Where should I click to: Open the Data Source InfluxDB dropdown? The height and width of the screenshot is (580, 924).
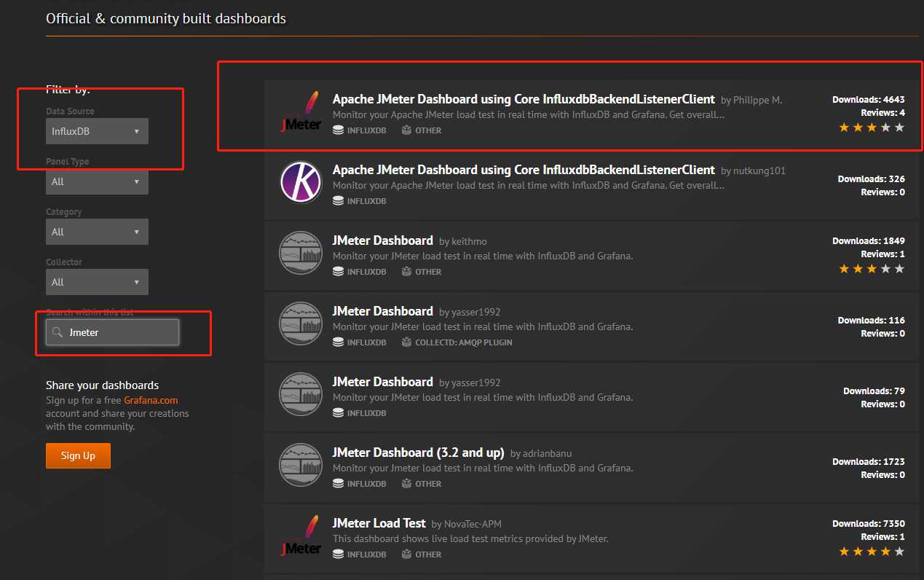[97, 131]
